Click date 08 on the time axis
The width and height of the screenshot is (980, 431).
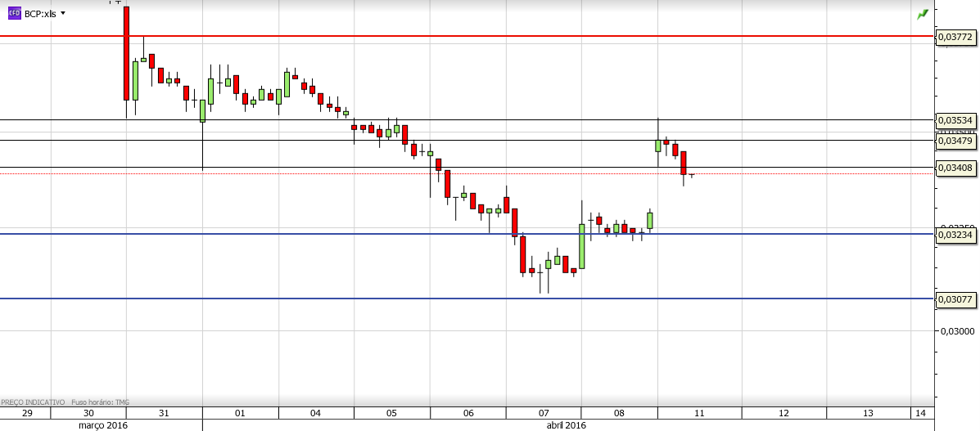pos(619,414)
